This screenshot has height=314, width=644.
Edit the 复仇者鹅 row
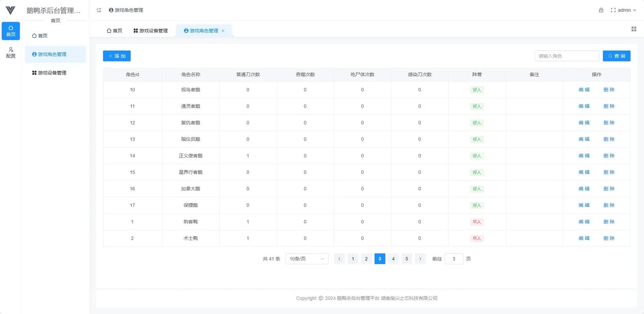tap(584, 123)
